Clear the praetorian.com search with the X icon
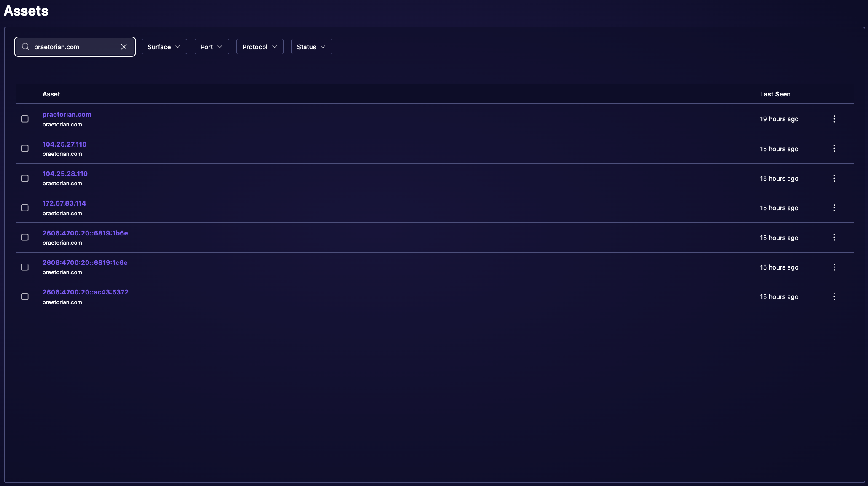 (124, 47)
